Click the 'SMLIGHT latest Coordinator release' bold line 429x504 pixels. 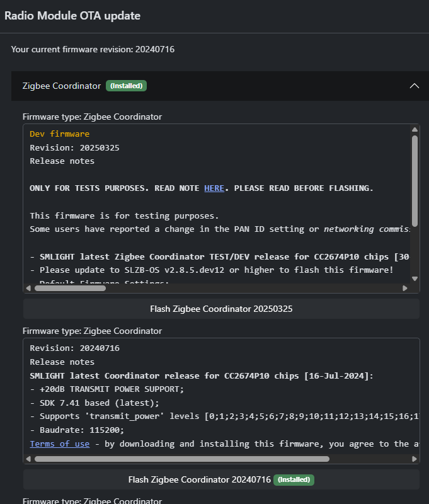202,375
